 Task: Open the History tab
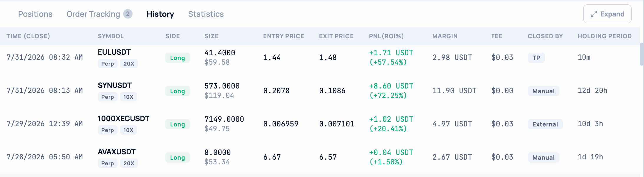click(x=160, y=14)
